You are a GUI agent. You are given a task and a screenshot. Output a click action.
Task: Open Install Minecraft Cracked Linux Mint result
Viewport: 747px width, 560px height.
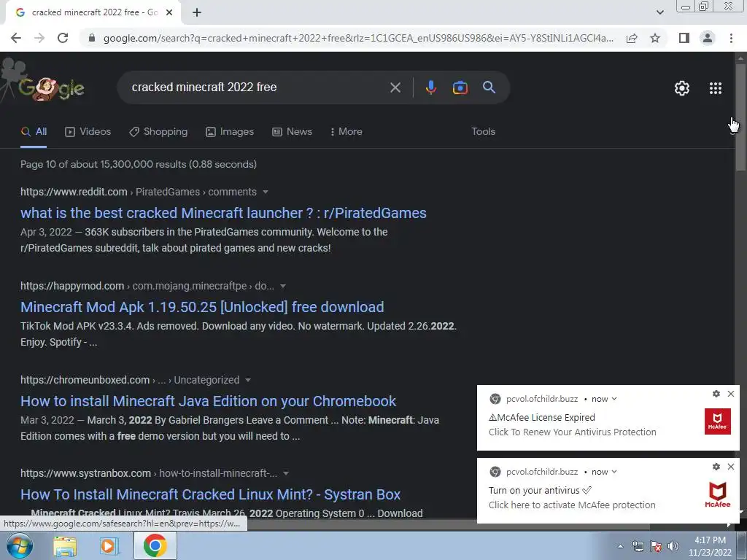pyautogui.click(x=211, y=495)
